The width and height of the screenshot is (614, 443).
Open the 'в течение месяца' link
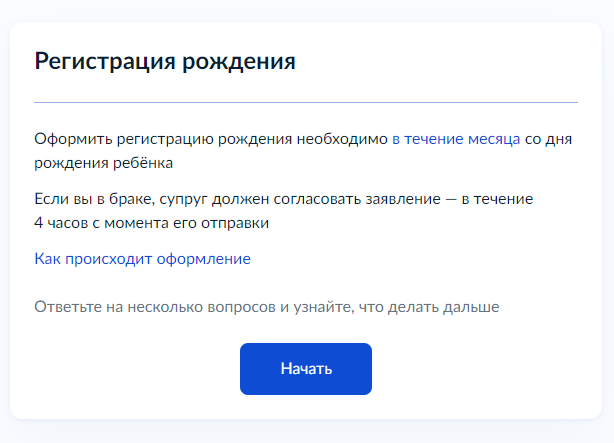[456, 139]
